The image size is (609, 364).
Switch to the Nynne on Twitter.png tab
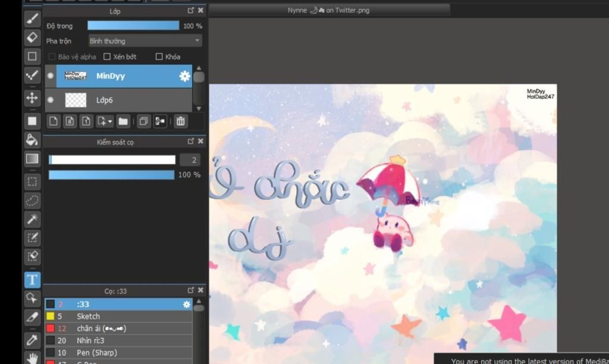328,11
